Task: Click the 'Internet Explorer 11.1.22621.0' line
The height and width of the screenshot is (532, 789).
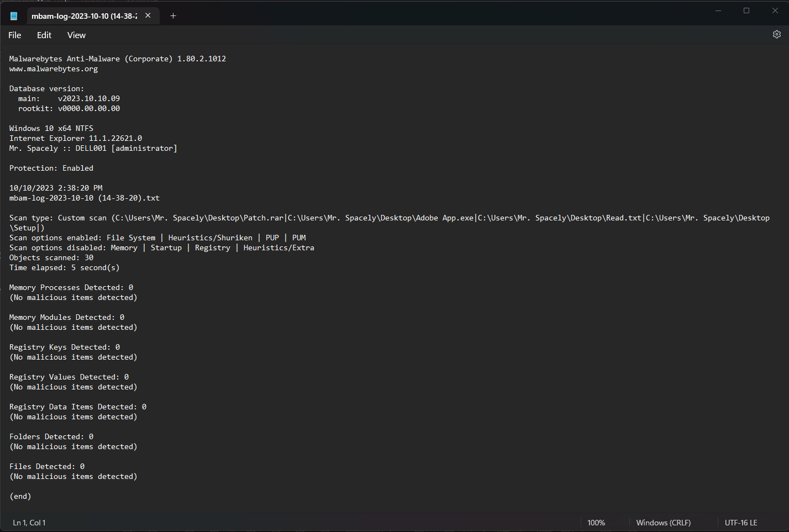Action: (76, 138)
